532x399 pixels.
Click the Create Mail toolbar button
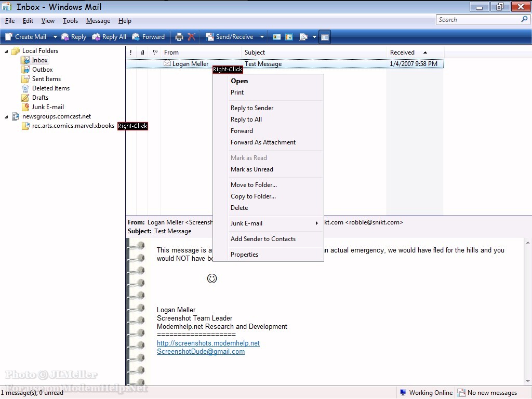tap(26, 37)
